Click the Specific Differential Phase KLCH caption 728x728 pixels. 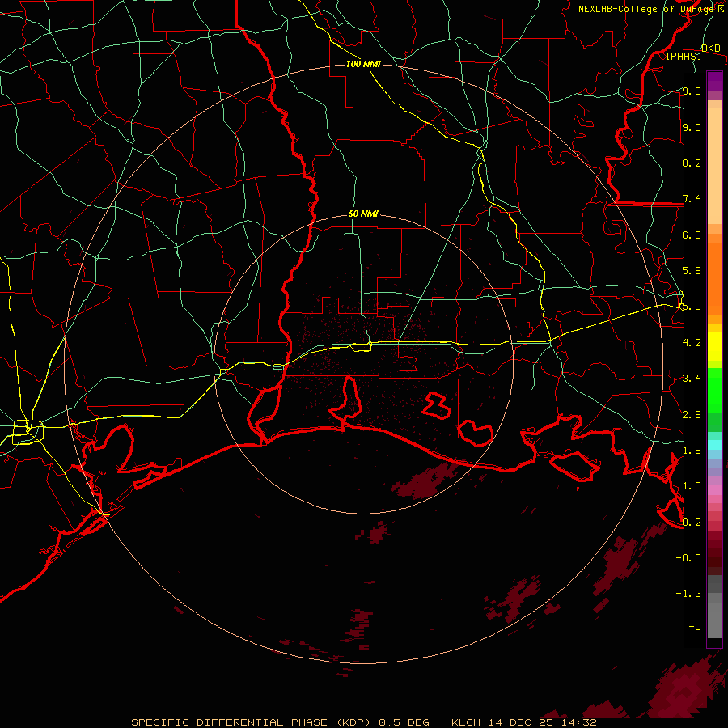pyautogui.click(x=363, y=722)
